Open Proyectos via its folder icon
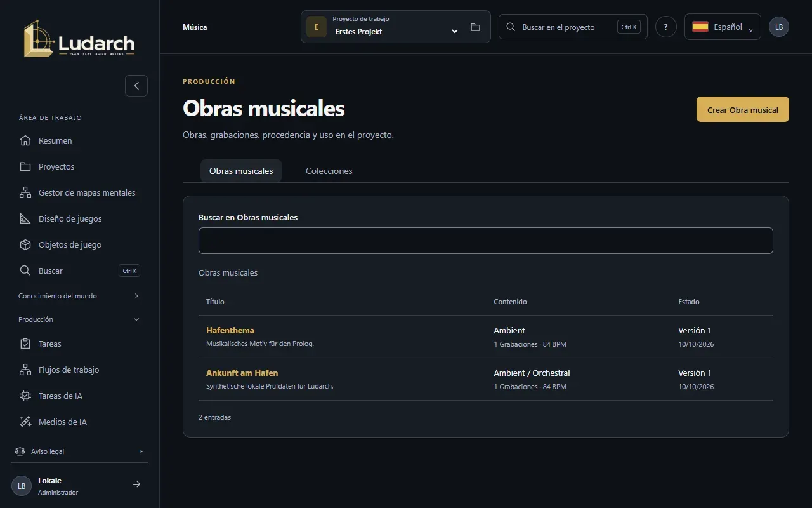 click(25, 166)
